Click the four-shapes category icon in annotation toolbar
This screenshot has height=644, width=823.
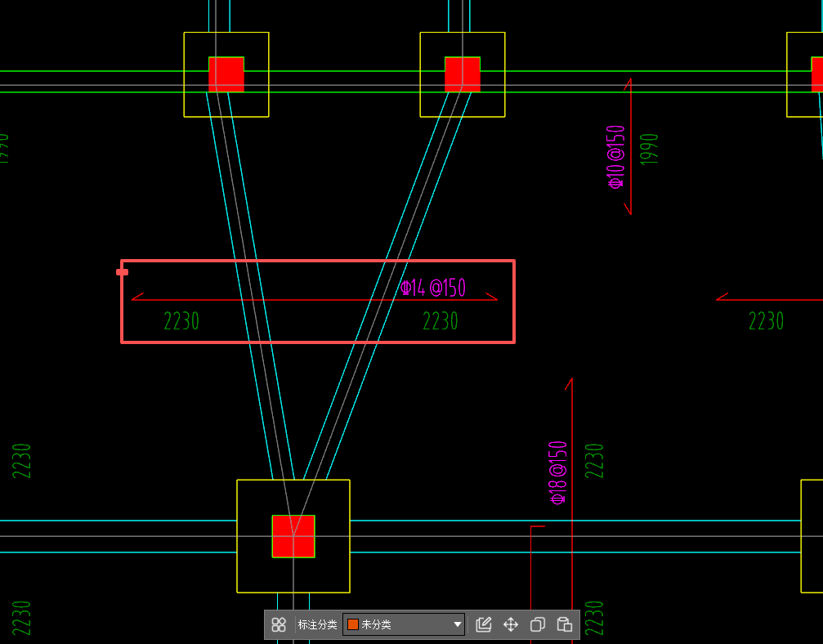click(279, 624)
